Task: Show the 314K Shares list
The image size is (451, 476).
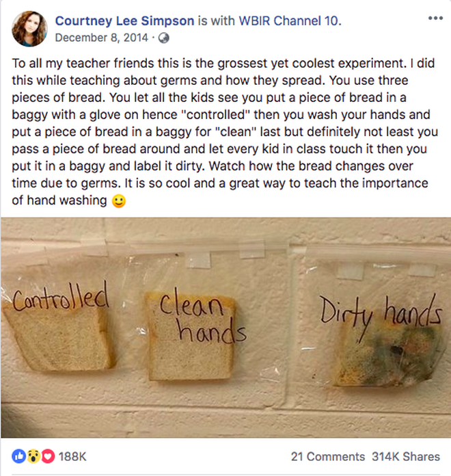Action: click(x=405, y=457)
